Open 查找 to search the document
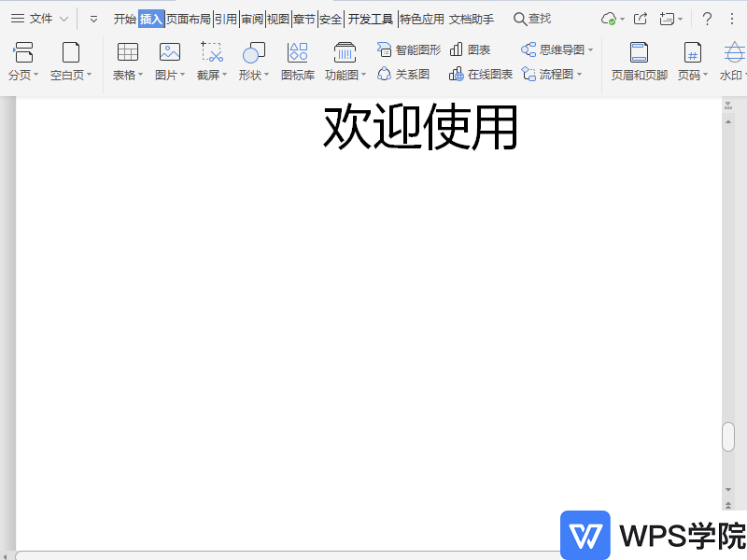 [532, 18]
